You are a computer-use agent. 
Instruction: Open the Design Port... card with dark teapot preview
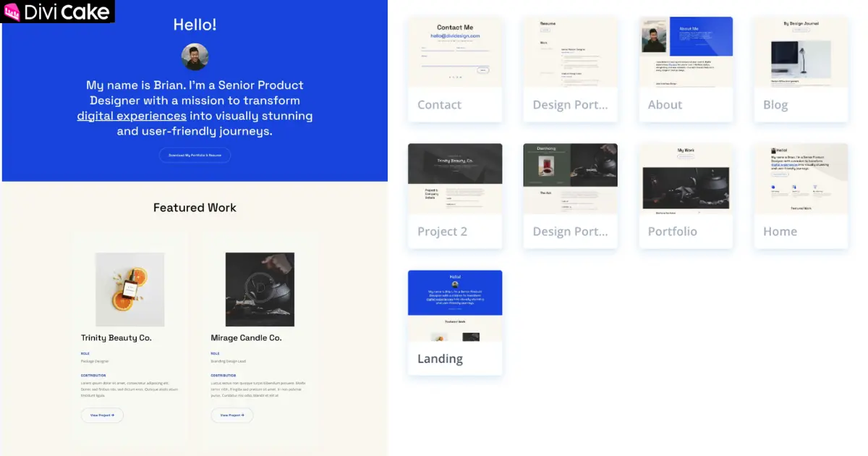[571, 196]
